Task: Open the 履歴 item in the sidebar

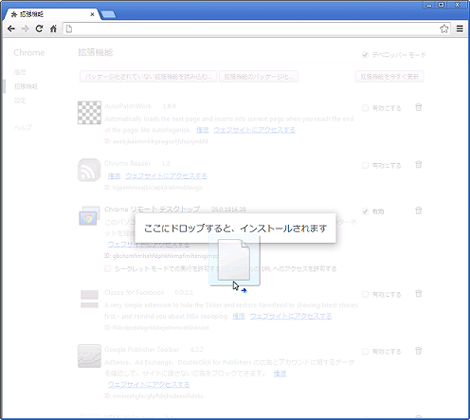Action: click(x=20, y=72)
